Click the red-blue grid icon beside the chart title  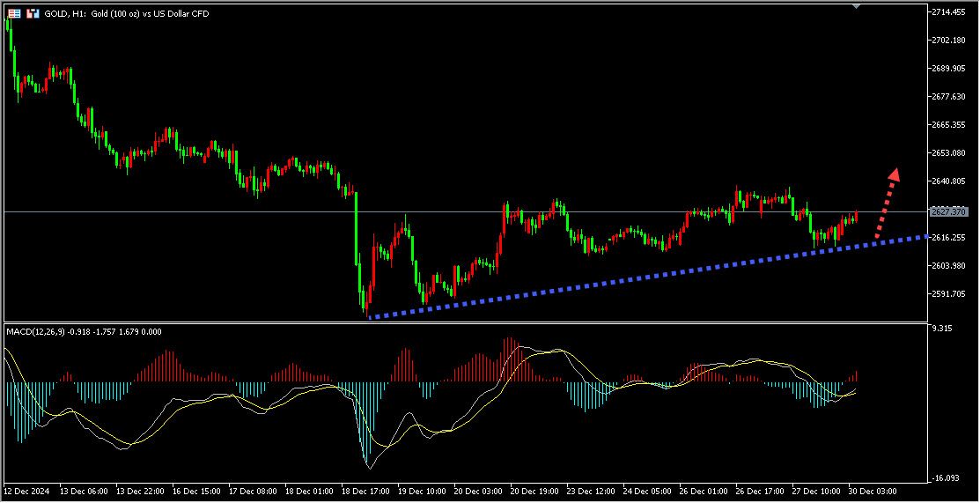(x=15, y=14)
